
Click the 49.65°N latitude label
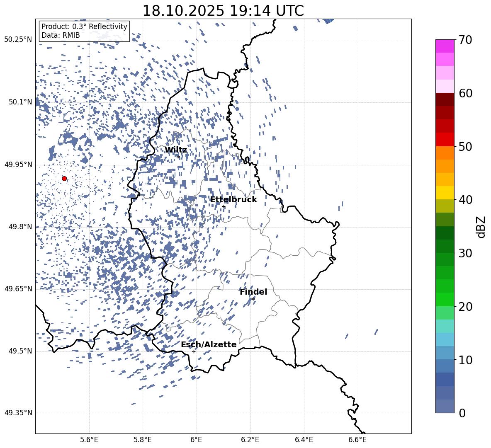click(18, 289)
